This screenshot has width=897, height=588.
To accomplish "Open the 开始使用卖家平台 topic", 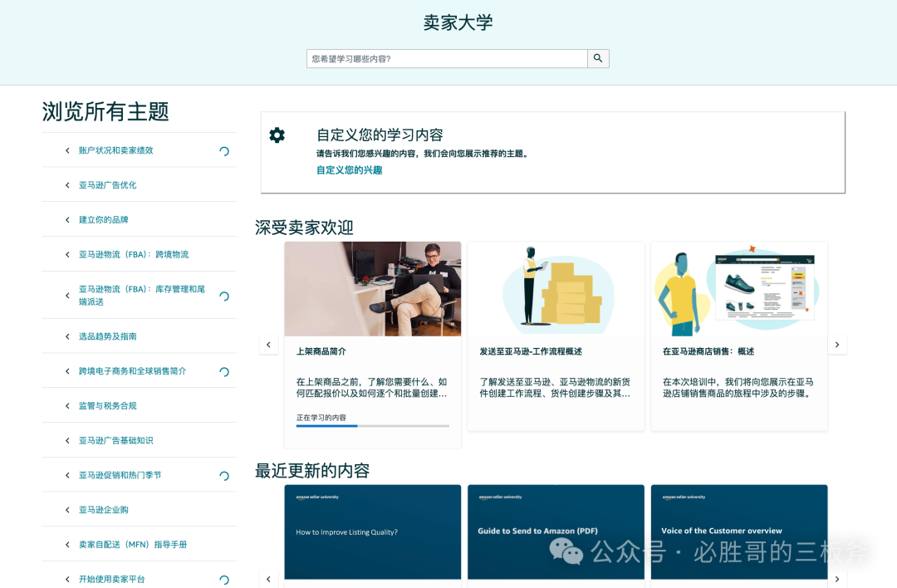I will pyautogui.click(x=111, y=580).
